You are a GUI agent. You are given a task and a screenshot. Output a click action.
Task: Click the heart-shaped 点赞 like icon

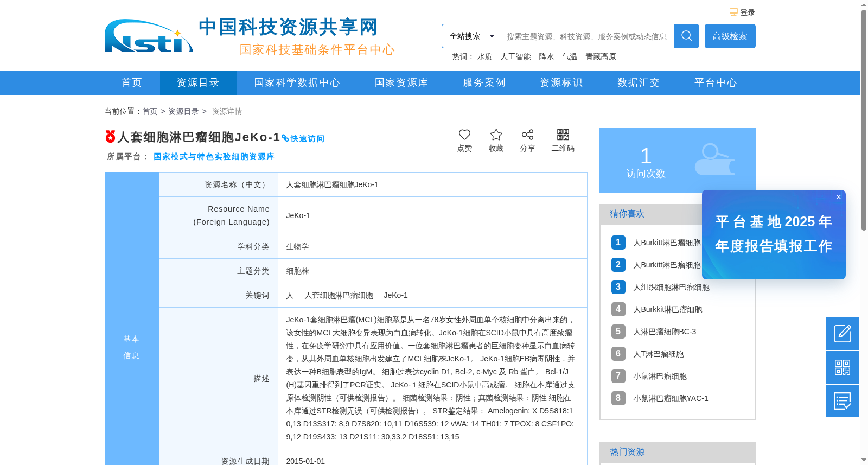click(464, 135)
